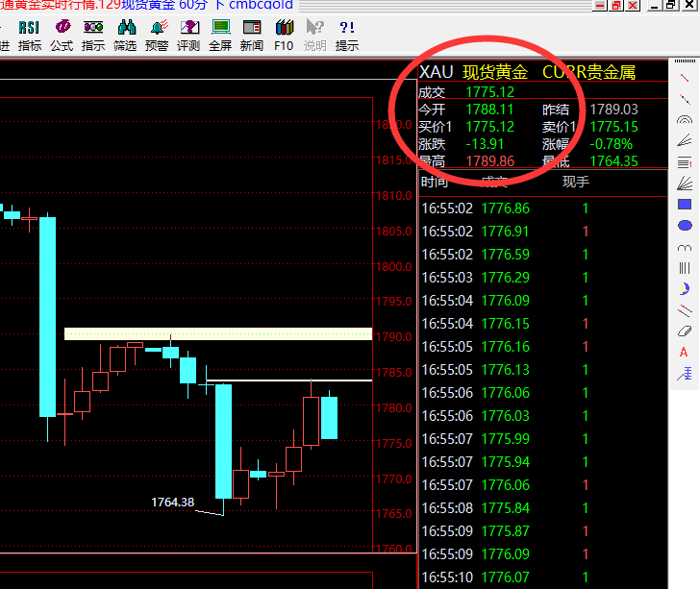Select the tick row priced 1776.59

tap(543, 255)
